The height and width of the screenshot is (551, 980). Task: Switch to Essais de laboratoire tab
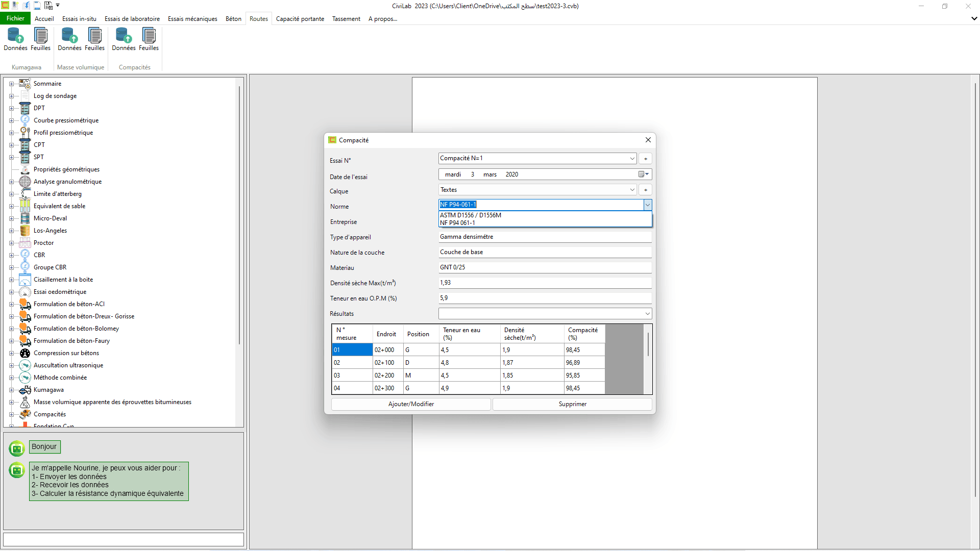132,19
